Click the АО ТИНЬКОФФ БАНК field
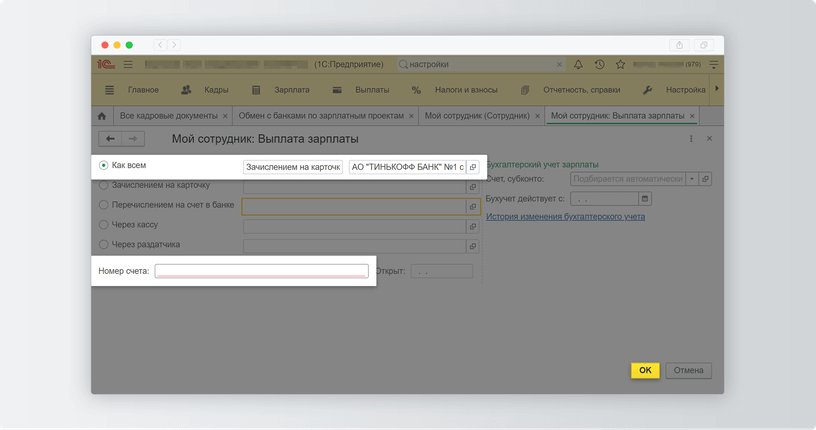Image resolution: width=816 pixels, height=430 pixels. (x=407, y=167)
